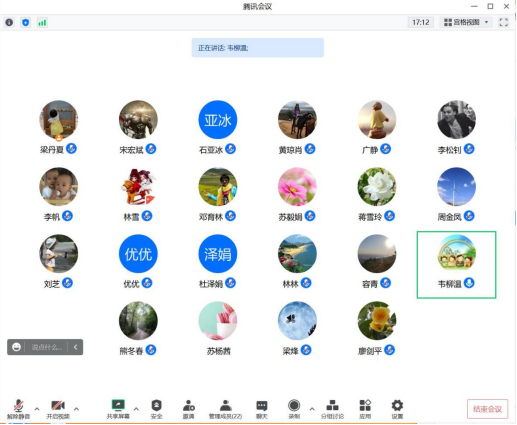Expand options arrow beside share screen
The image size is (517, 425).
coord(136,409)
